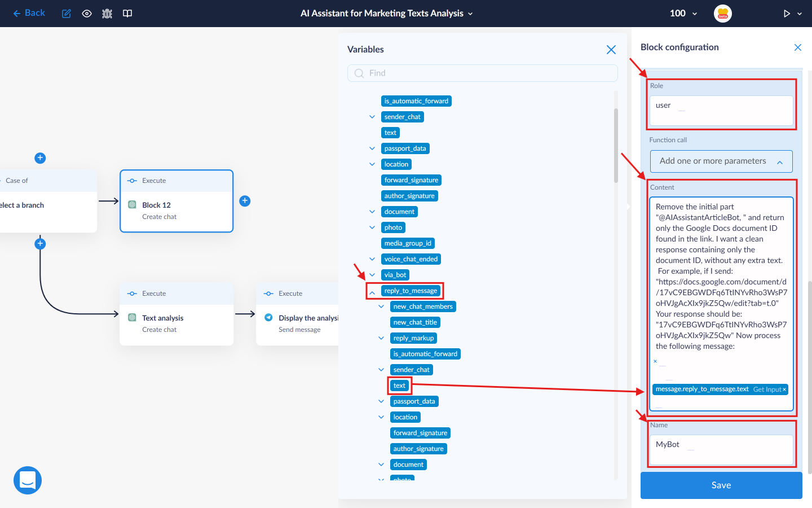Viewport: 812px width, 508px height.
Task: Click the small x icon above variable chip
Action: point(655,361)
